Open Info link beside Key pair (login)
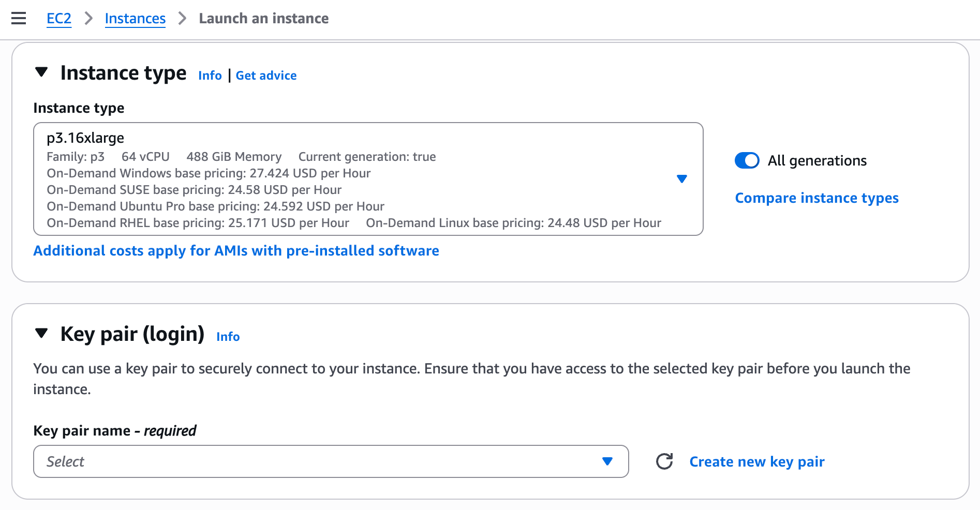This screenshot has width=980, height=510. coord(228,337)
